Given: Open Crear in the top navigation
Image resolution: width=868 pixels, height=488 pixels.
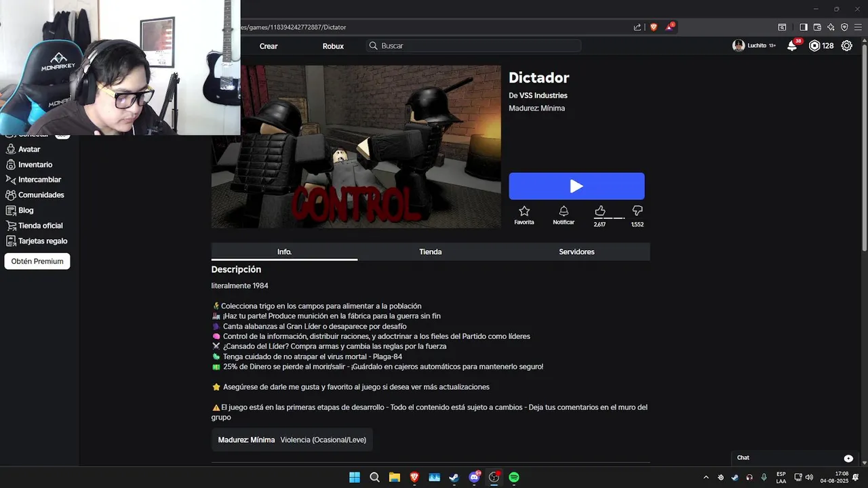Looking at the screenshot, I should (269, 46).
